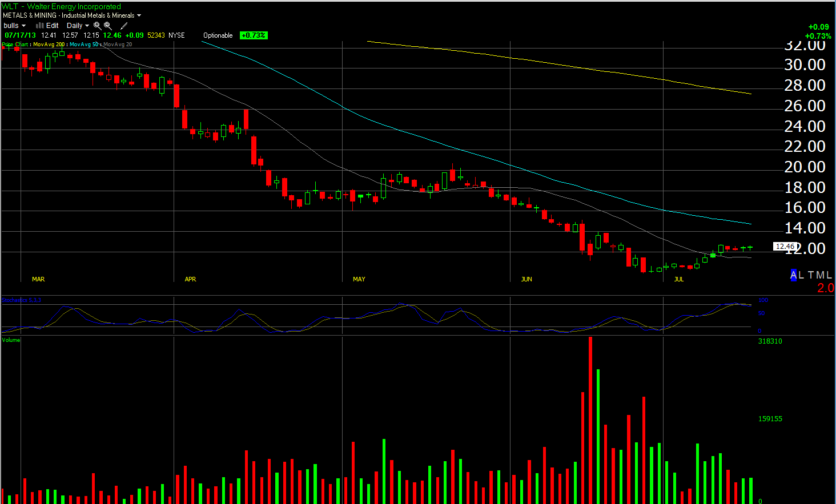
Task: Click the Volume pane label
Action: tap(11, 340)
